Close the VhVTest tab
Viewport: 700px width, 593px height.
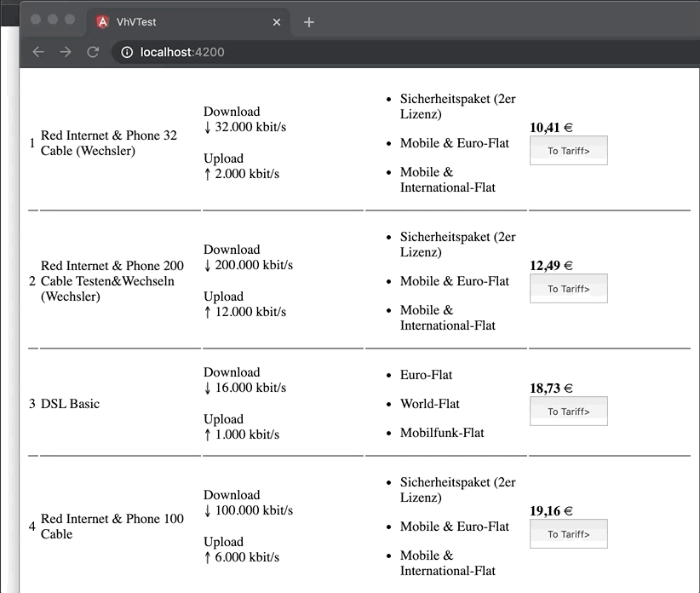[277, 22]
